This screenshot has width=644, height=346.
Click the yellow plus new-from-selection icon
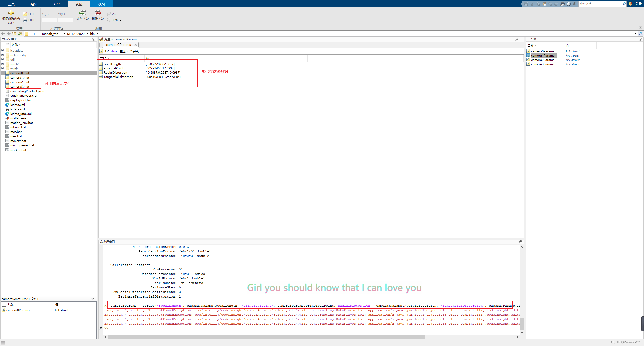click(11, 13)
